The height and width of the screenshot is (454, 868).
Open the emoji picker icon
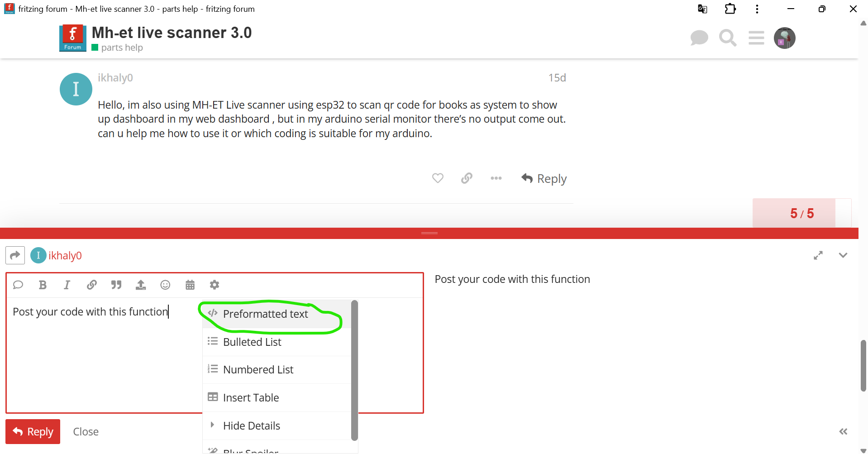point(165,285)
